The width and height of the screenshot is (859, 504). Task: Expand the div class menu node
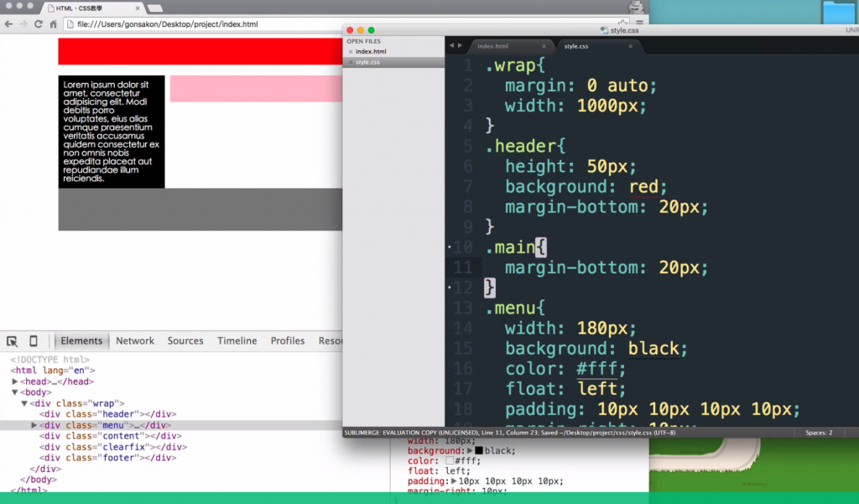[x=34, y=425]
